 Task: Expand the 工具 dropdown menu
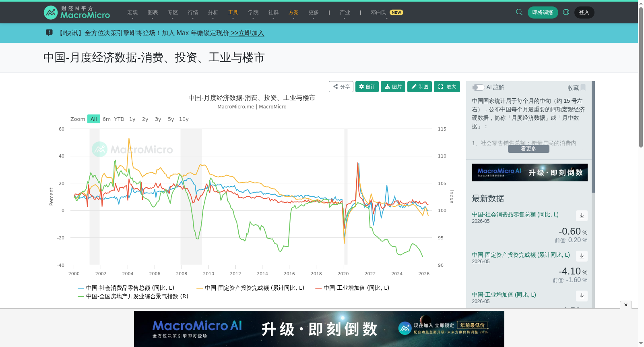click(233, 13)
